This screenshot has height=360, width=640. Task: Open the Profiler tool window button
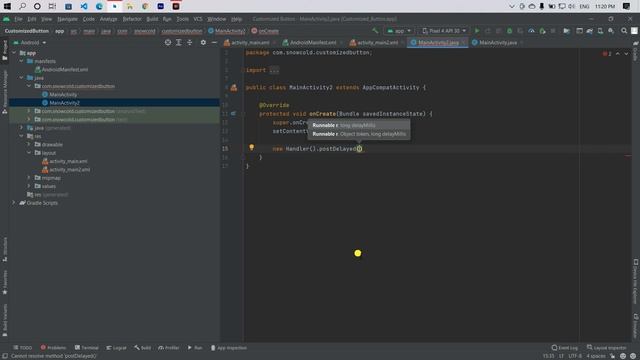(169, 348)
